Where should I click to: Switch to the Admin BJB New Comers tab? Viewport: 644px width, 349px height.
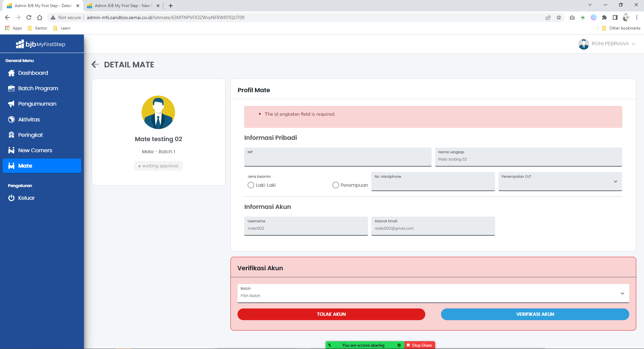point(123,6)
